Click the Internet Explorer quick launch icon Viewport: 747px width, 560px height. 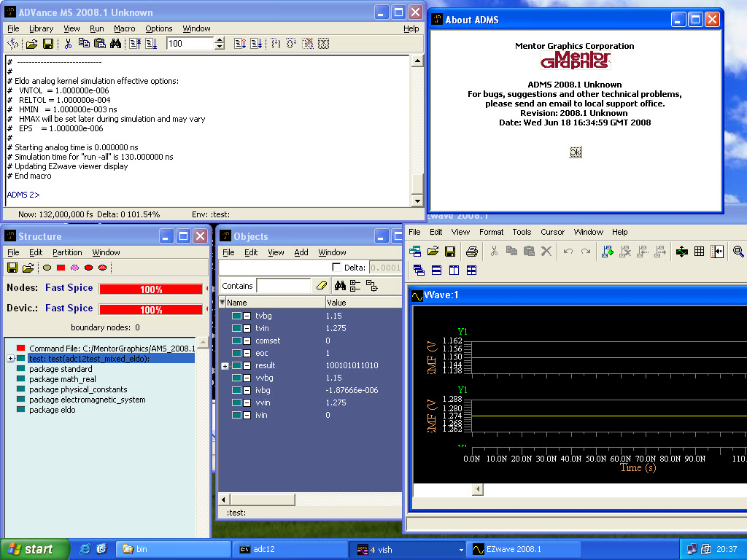85,549
